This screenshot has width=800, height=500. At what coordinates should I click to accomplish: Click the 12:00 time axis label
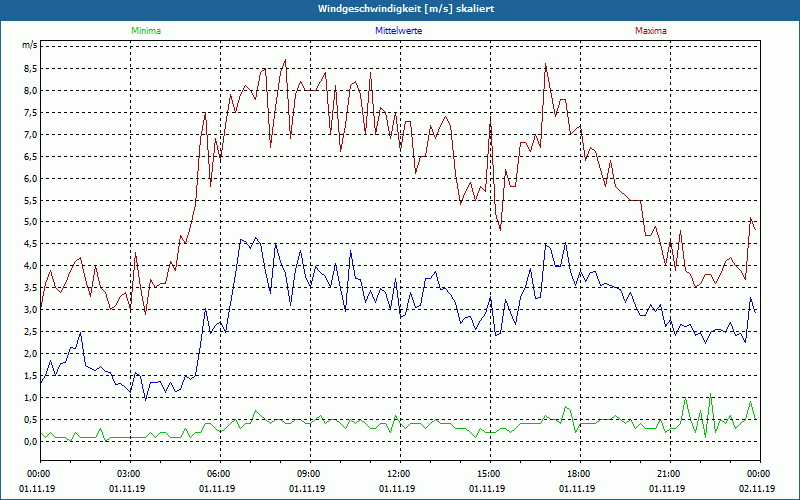click(x=400, y=473)
